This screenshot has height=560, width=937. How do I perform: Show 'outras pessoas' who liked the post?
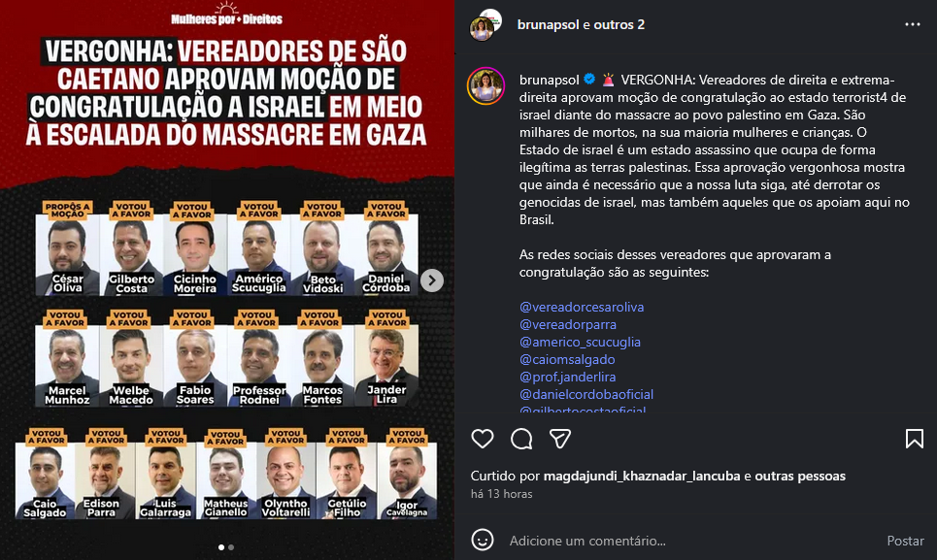800,476
